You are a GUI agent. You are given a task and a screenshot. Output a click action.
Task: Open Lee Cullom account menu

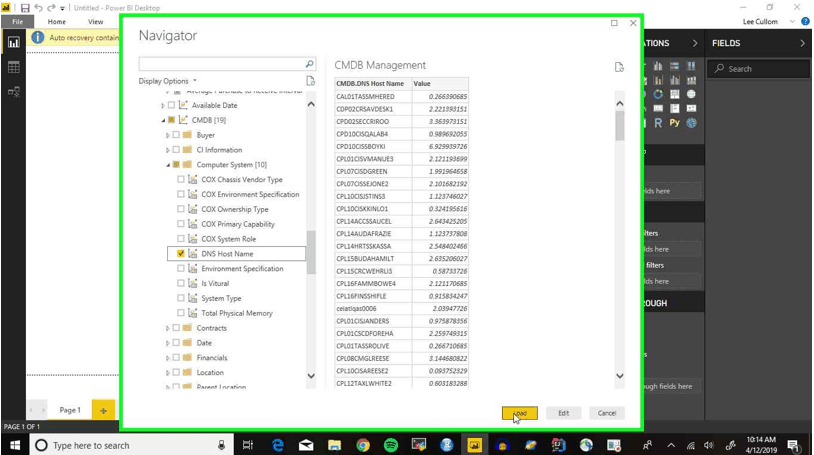point(768,22)
